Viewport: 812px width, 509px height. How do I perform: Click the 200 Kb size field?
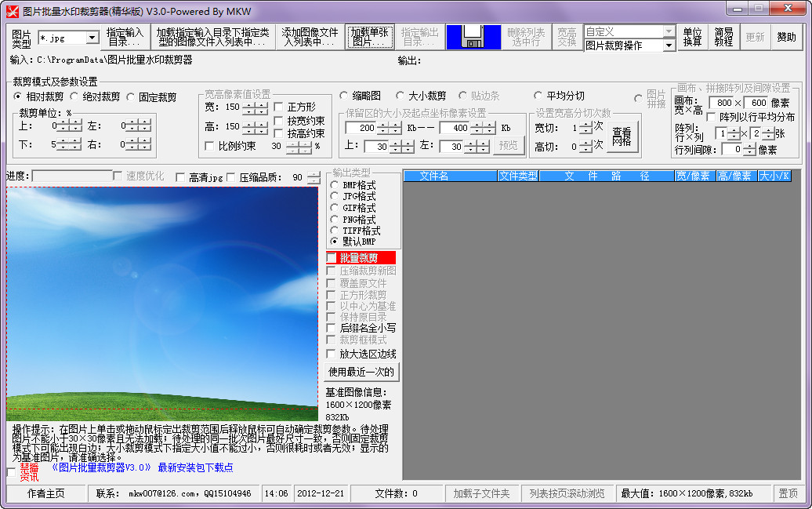[361, 128]
